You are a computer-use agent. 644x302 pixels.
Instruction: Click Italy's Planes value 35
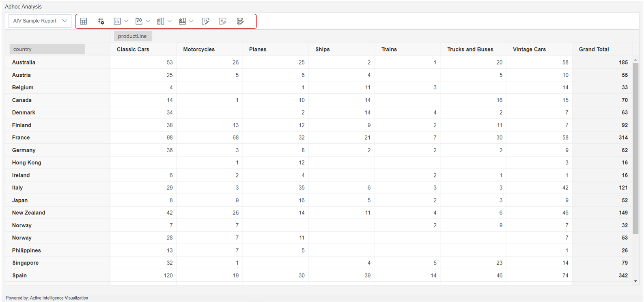coord(302,188)
